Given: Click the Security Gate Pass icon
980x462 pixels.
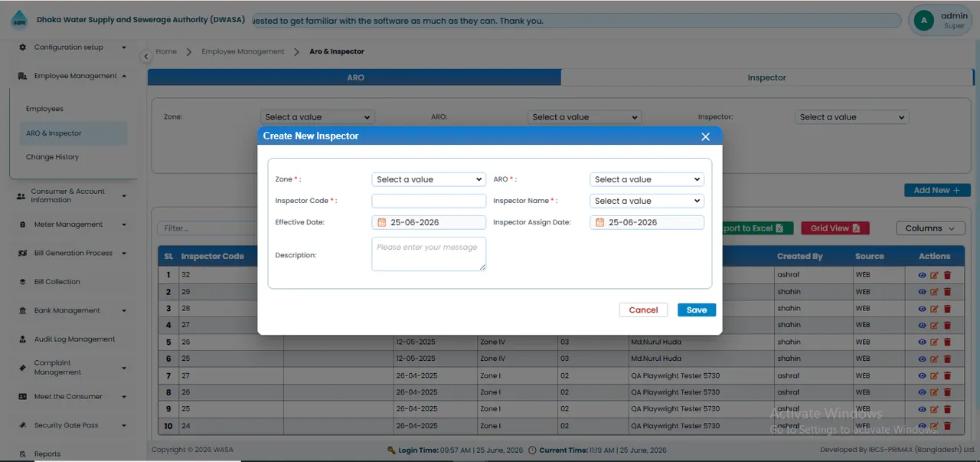Looking at the screenshot, I should pyautogui.click(x=22, y=425).
